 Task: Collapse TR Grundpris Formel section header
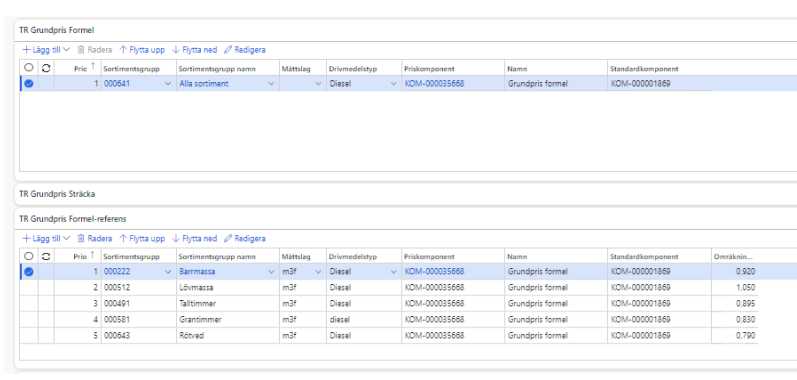coord(56,30)
